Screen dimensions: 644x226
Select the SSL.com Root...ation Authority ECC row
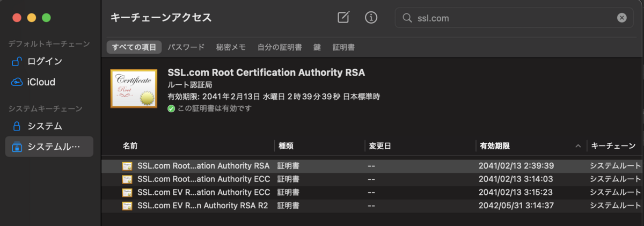pos(372,179)
